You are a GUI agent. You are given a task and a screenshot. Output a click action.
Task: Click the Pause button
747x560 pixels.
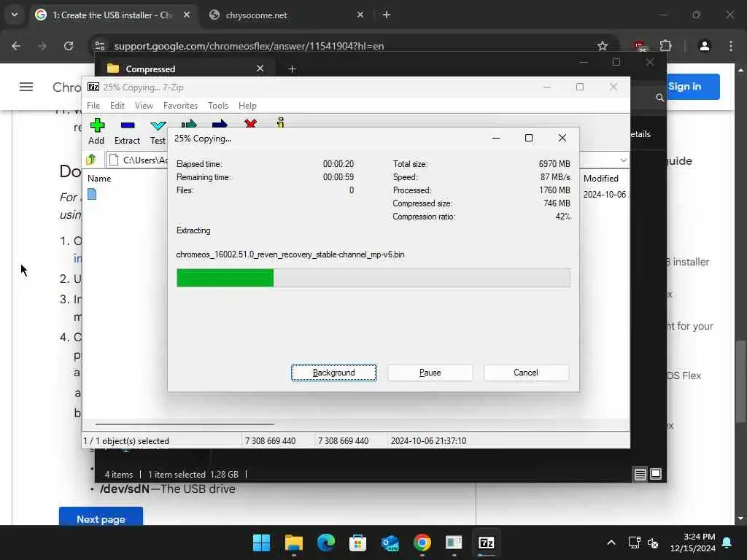[430, 373]
